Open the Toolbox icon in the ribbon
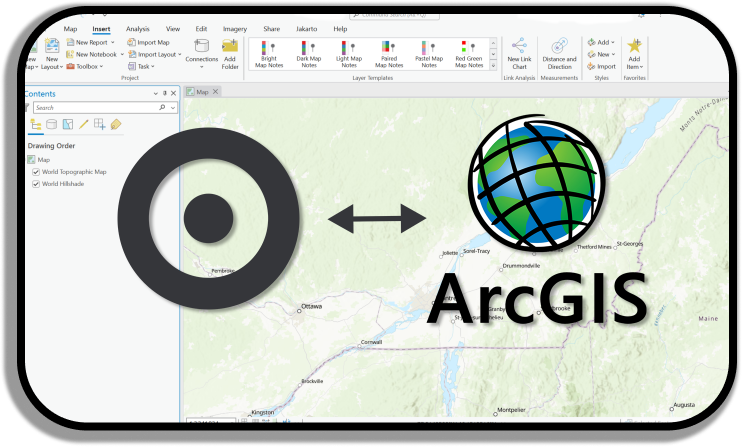Screen dimensions: 742x447 [x=71, y=66]
